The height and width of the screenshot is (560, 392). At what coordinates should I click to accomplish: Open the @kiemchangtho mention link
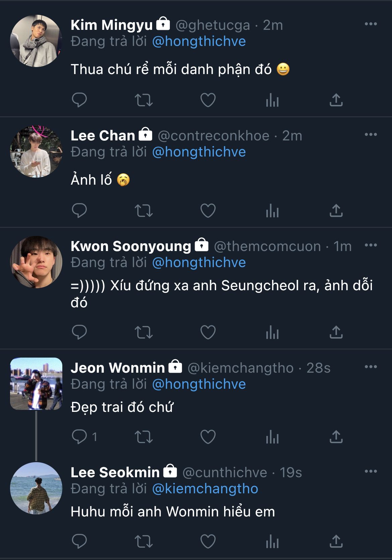tap(205, 489)
